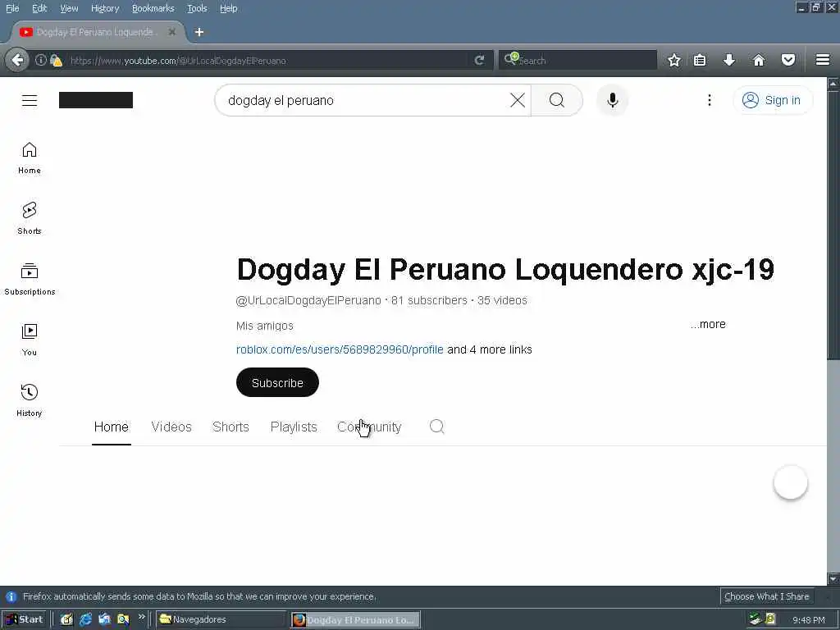Open the Windows Start menu

click(x=25, y=619)
